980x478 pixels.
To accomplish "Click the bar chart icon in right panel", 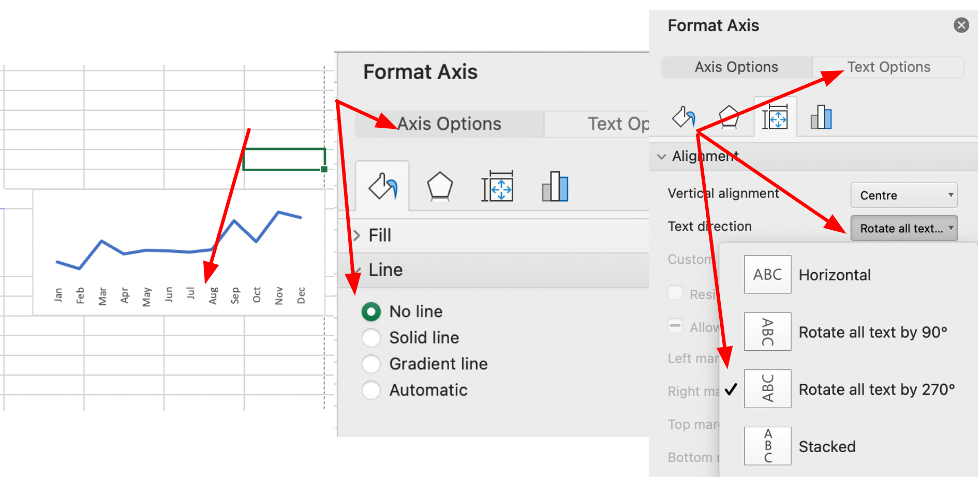I will (x=821, y=117).
